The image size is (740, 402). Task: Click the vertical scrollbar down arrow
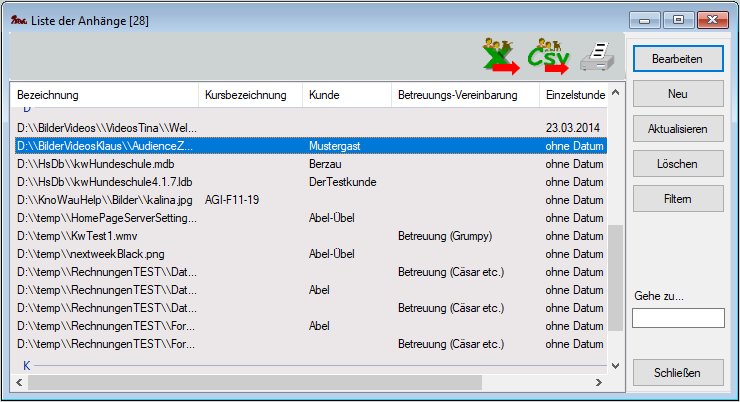[x=615, y=366]
